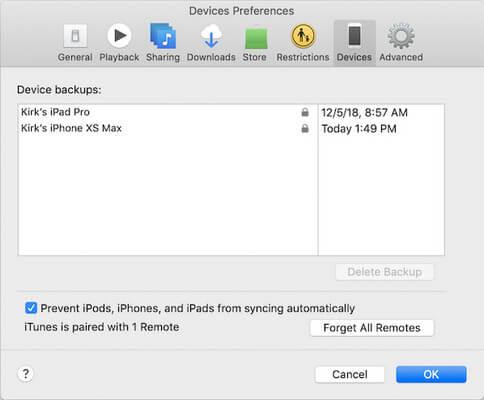The height and width of the screenshot is (400, 484).
Task: Click the 'Device backups:' label
Action: [x=59, y=90]
